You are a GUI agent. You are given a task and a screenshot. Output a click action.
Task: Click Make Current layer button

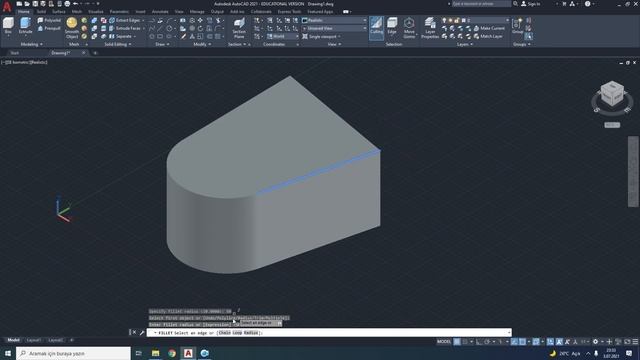[x=489, y=28]
